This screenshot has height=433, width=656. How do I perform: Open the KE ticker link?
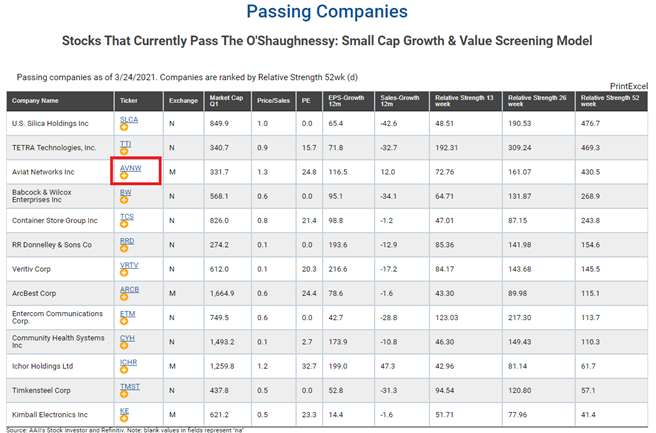tap(124, 411)
